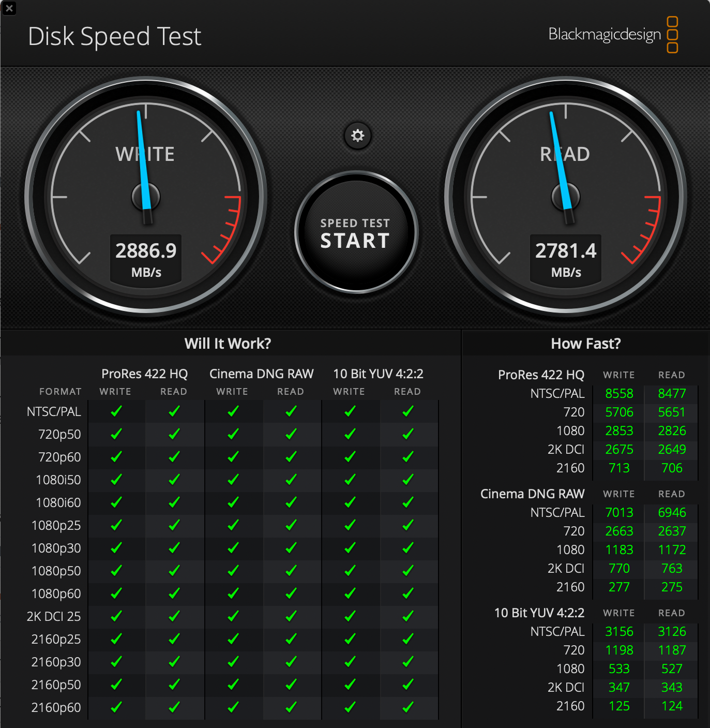Click the 2K DCI 25 Cinema DNG RAW read checkmark
The height and width of the screenshot is (728, 710).
click(x=291, y=616)
